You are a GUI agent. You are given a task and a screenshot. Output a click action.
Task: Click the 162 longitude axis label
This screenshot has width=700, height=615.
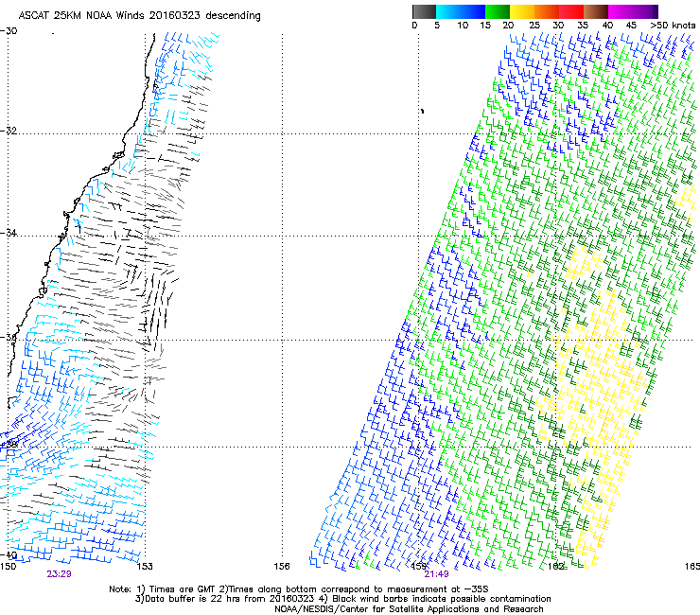click(x=555, y=567)
